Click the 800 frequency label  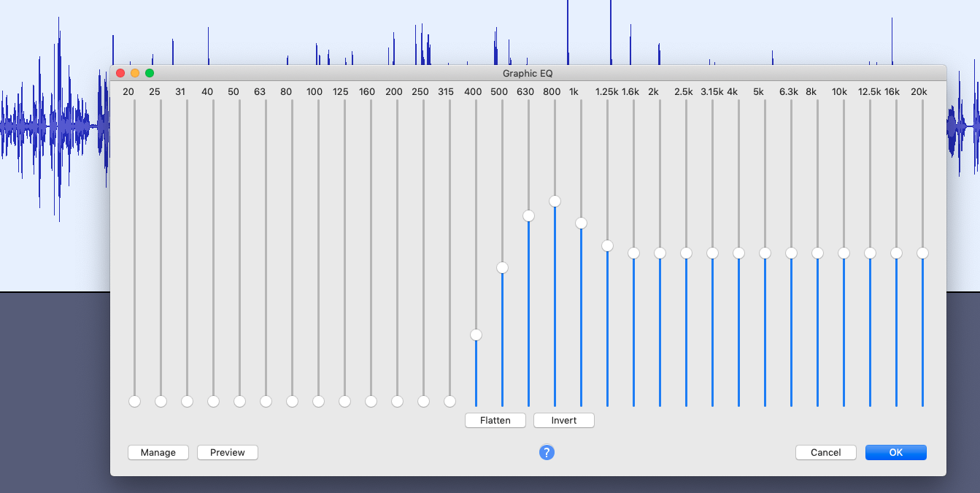coord(552,92)
